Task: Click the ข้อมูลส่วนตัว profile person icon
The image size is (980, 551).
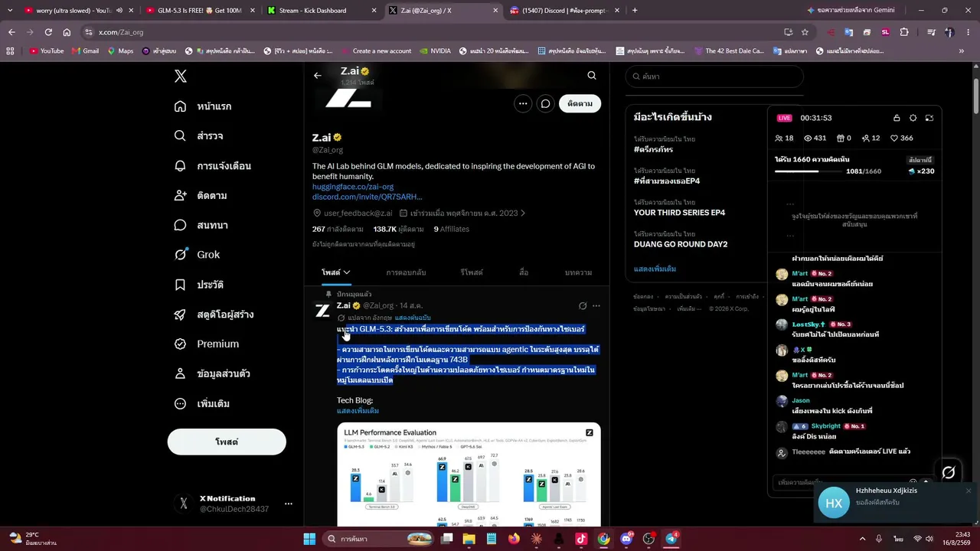Action: point(180,373)
